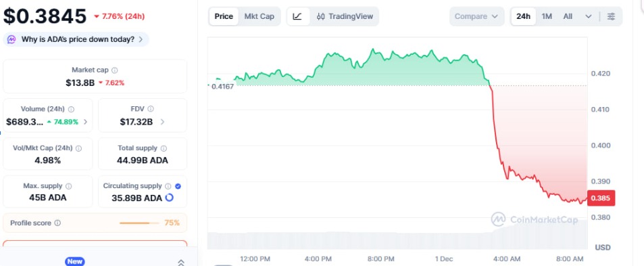Click the Vol/Mkt Cap (24h) info icon
Image resolution: width=644 pixels, height=266 pixels.
[78, 148]
